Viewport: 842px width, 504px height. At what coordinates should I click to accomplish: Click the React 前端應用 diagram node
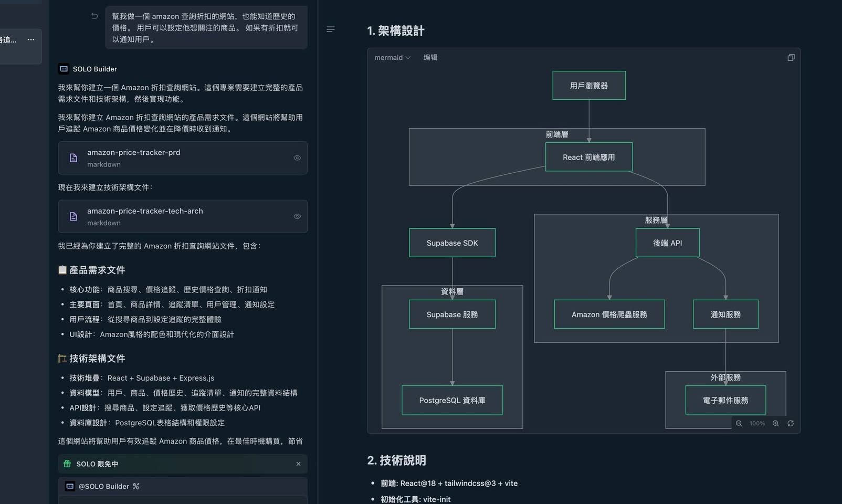coord(589,157)
